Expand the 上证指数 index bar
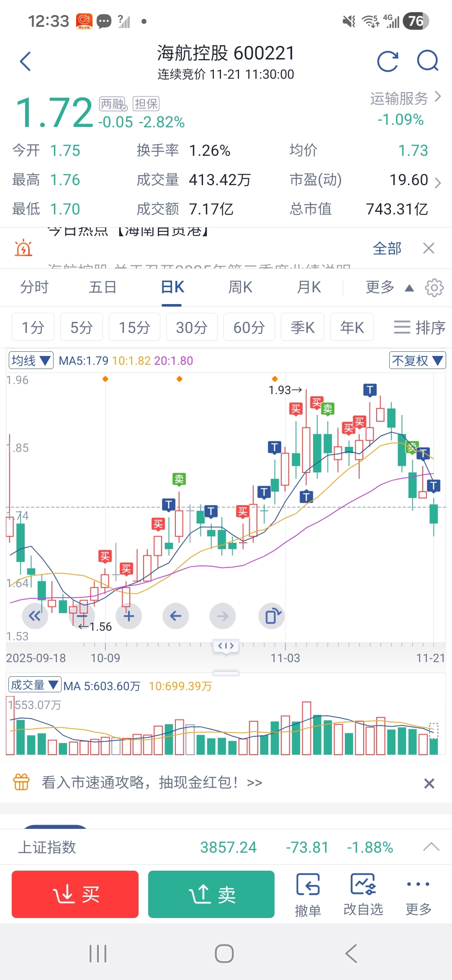Viewport: 452px width, 980px height. pos(431,847)
